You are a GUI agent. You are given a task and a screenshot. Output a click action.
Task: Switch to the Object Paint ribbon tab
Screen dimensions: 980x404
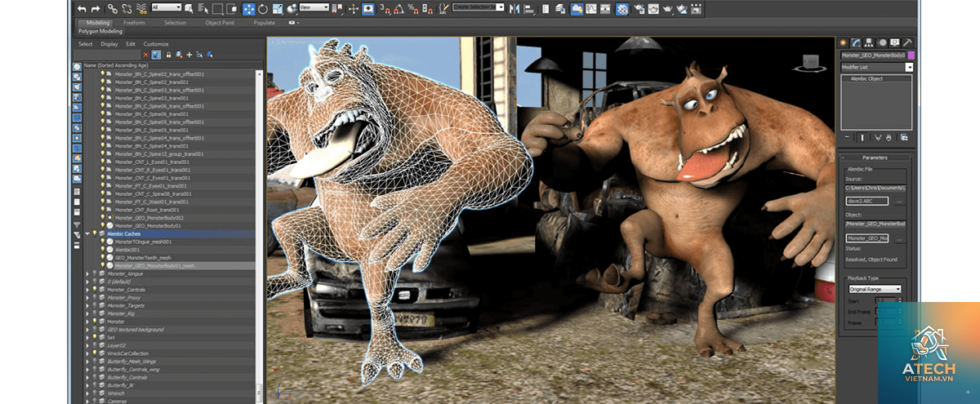pyautogui.click(x=219, y=23)
